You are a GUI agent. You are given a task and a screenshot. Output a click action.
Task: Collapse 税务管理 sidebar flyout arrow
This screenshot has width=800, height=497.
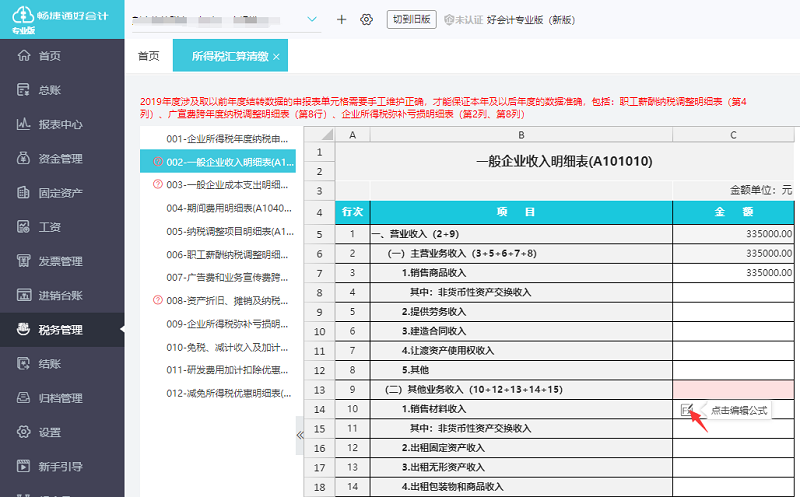(121, 329)
